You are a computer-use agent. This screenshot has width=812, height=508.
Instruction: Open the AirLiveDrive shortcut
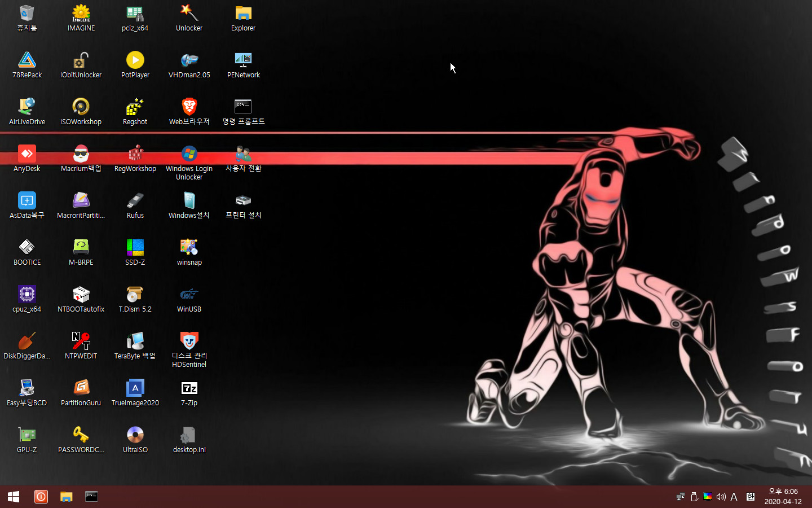coord(27,112)
